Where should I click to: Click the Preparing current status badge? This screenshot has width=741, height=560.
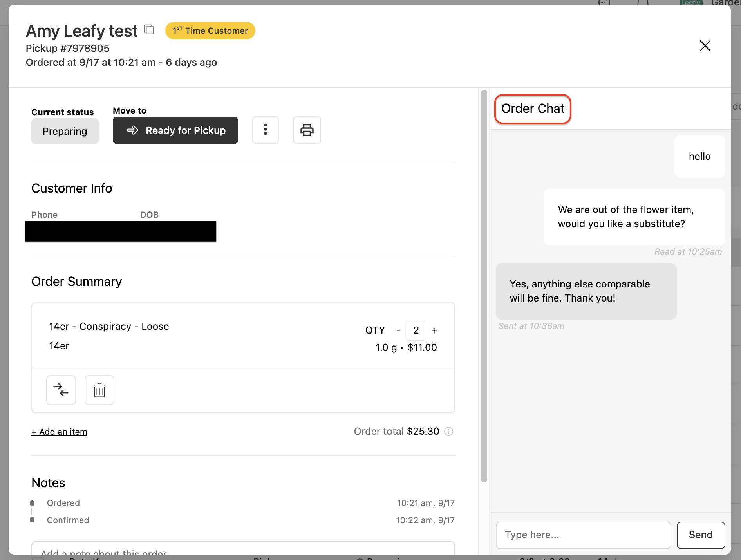65,131
